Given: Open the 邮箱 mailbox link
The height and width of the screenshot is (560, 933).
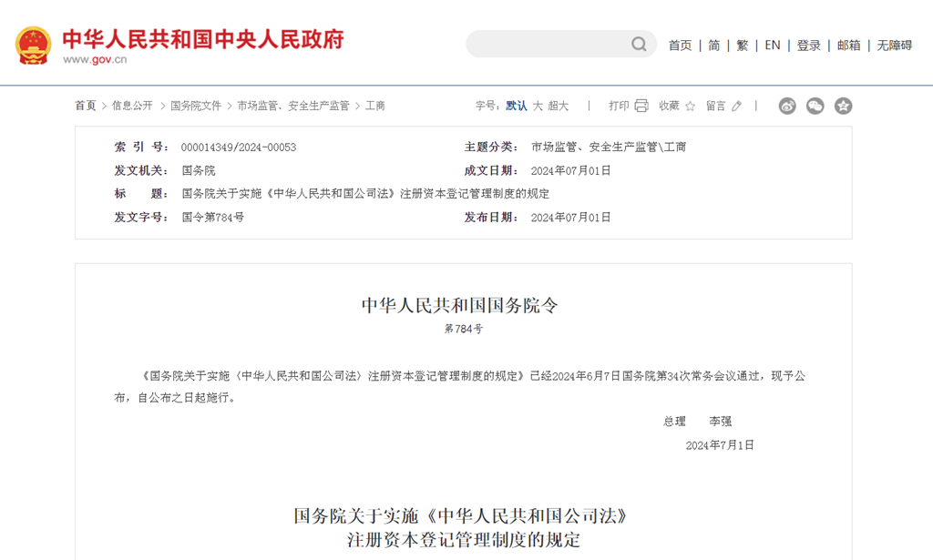Looking at the screenshot, I should 848,46.
